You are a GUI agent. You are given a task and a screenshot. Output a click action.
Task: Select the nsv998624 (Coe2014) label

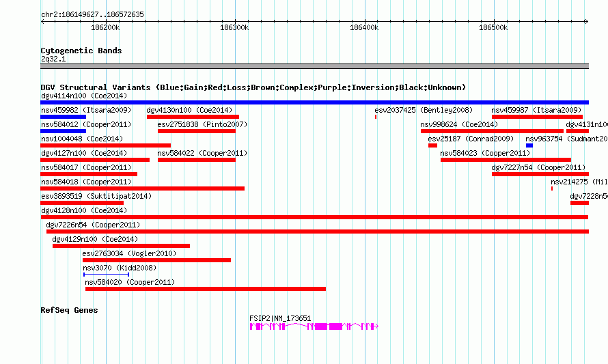click(459, 124)
